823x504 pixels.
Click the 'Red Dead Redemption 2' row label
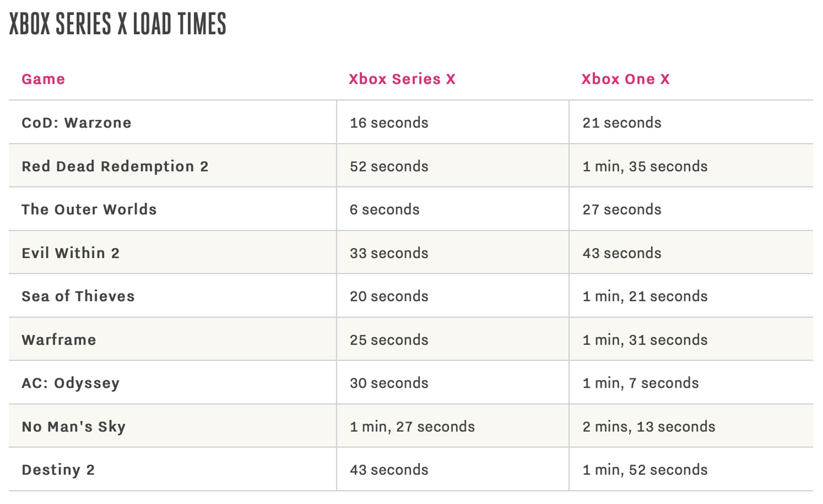115,167
